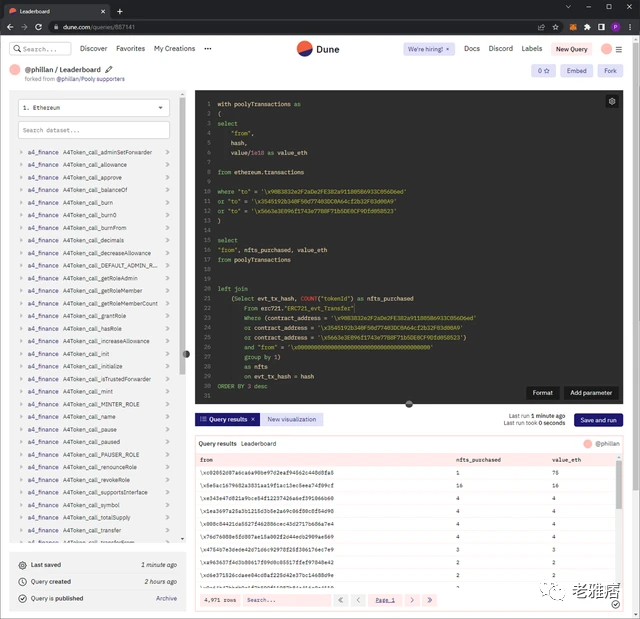This screenshot has width=640, height=619.
Task: Go to the next results page
Action: [x=412, y=600]
